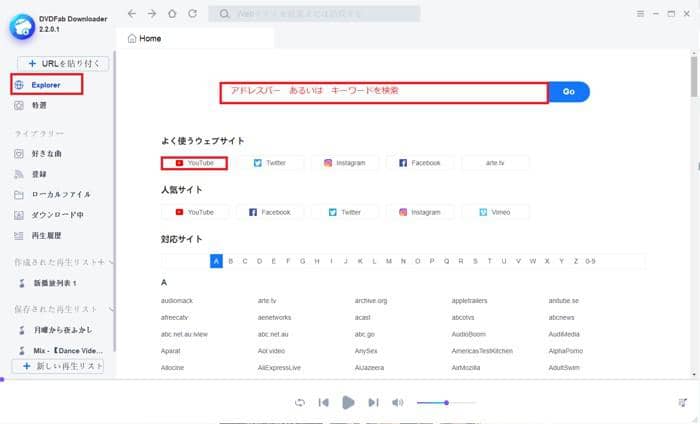Skip to next track
700x424 pixels.
pos(373,403)
